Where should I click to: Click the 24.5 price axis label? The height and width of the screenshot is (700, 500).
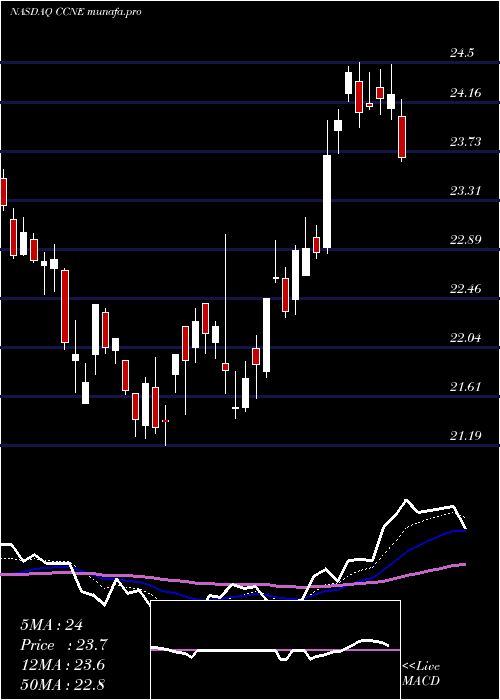pyautogui.click(x=462, y=53)
